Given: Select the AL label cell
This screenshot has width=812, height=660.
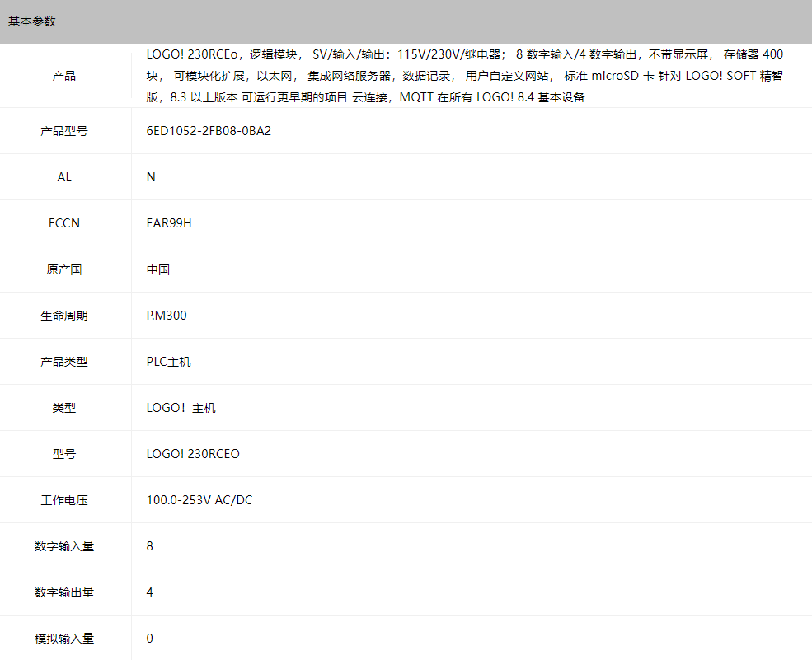Looking at the screenshot, I should [64, 177].
